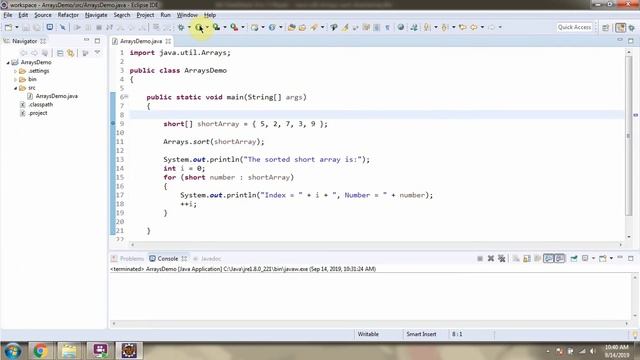The image size is (640, 360).
Task: Click the Open Type folder icon
Action: coord(291,27)
